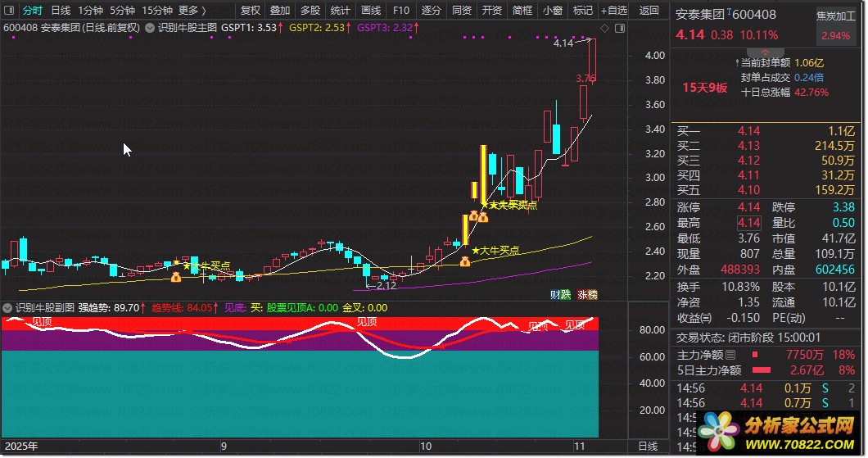This screenshot has width=868, height=458.
Task: Click the 涨榜 tag on the chart
Action: (587, 295)
